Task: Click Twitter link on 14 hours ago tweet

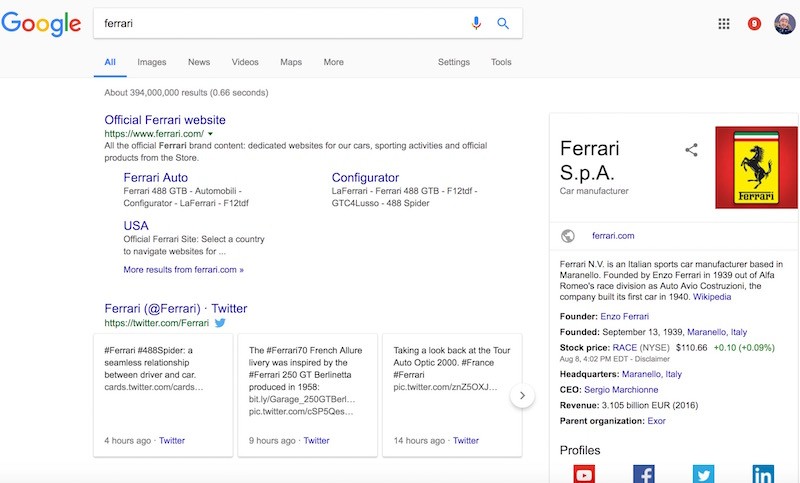Action: (466, 441)
